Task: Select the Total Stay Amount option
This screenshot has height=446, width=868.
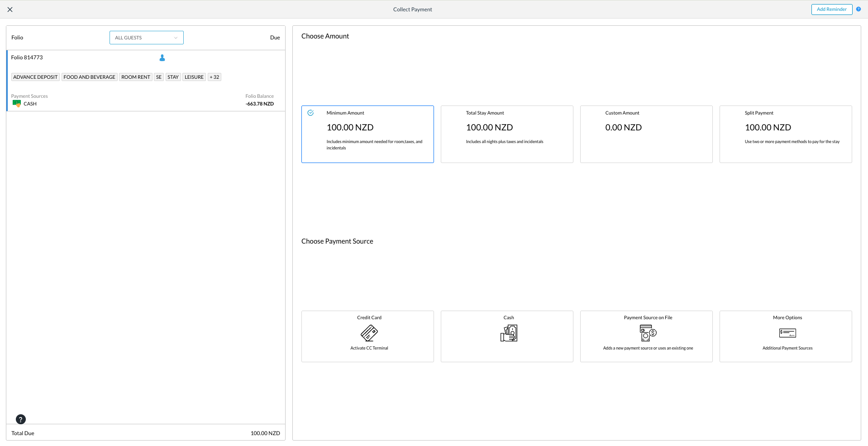Action: 507,134
